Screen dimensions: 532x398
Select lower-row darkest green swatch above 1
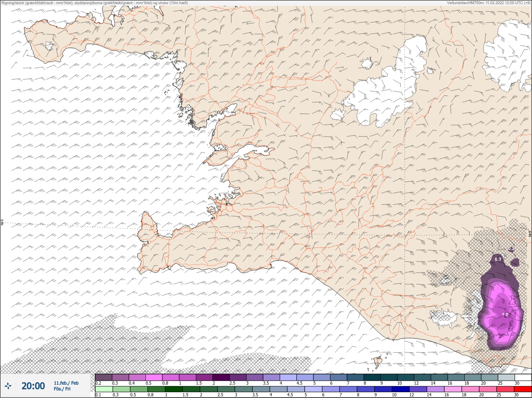click(x=173, y=389)
